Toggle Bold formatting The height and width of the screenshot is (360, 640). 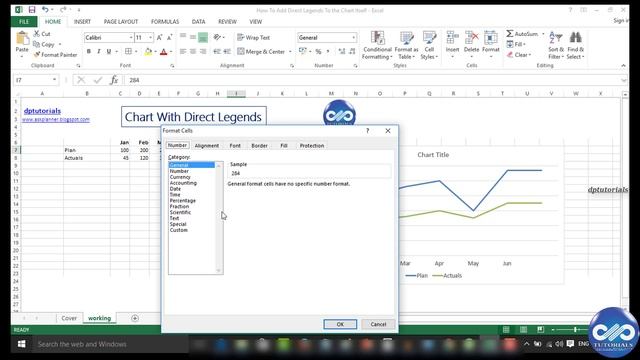pyautogui.click(x=89, y=51)
